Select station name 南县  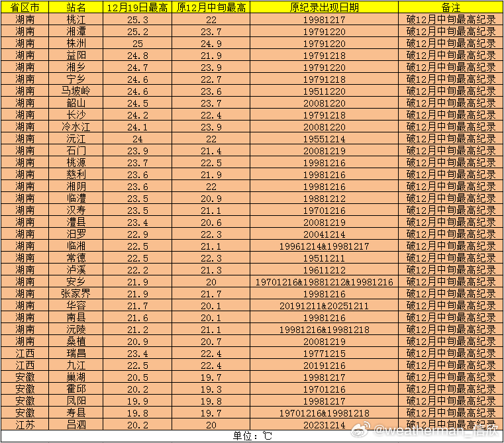click(76, 318)
